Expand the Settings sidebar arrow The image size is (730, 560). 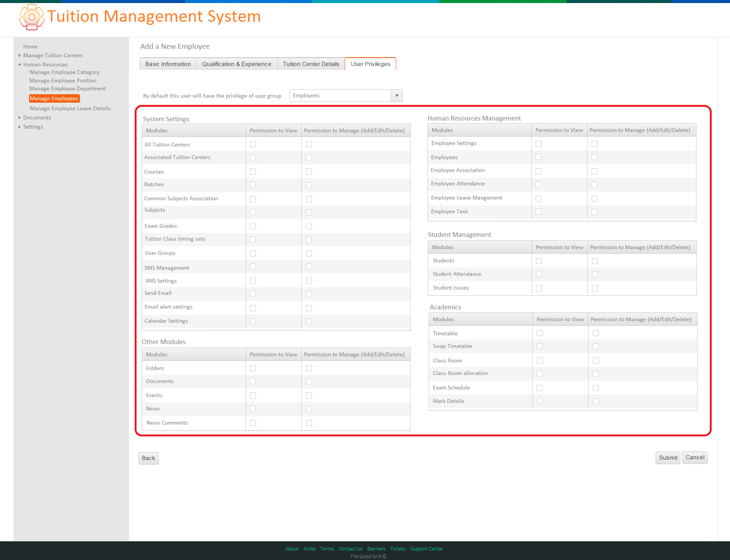[x=19, y=127]
